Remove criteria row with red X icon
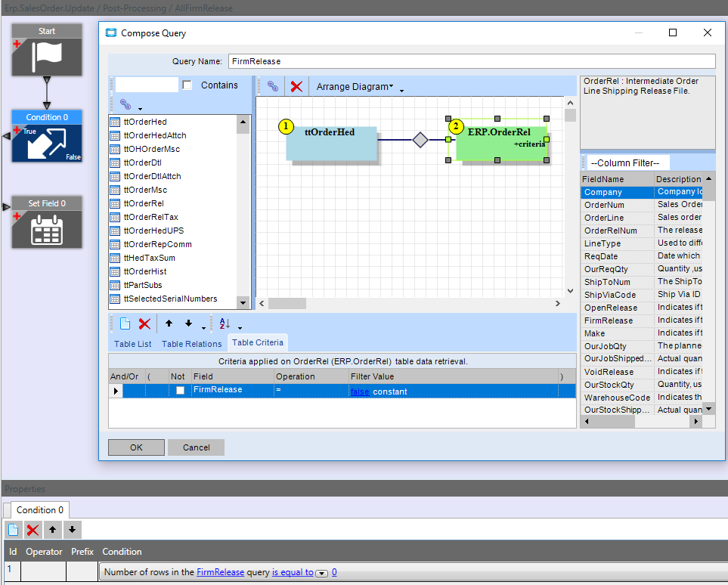This screenshot has width=728, height=585. 145,323
